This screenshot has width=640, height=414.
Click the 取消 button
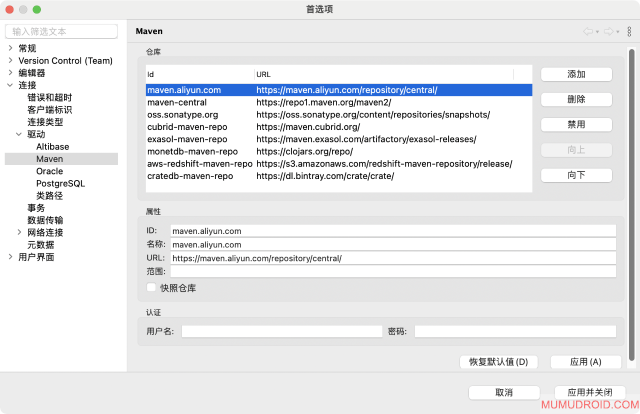[504, 392]
